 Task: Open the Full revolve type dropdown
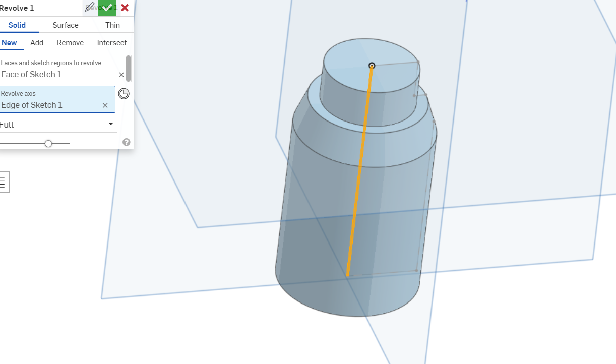[57, 125]
